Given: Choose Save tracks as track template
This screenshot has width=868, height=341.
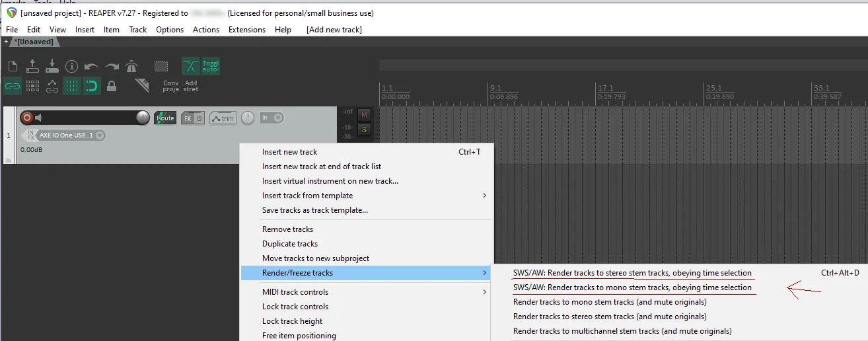Looking at the screenshot, I should (366, 210).
